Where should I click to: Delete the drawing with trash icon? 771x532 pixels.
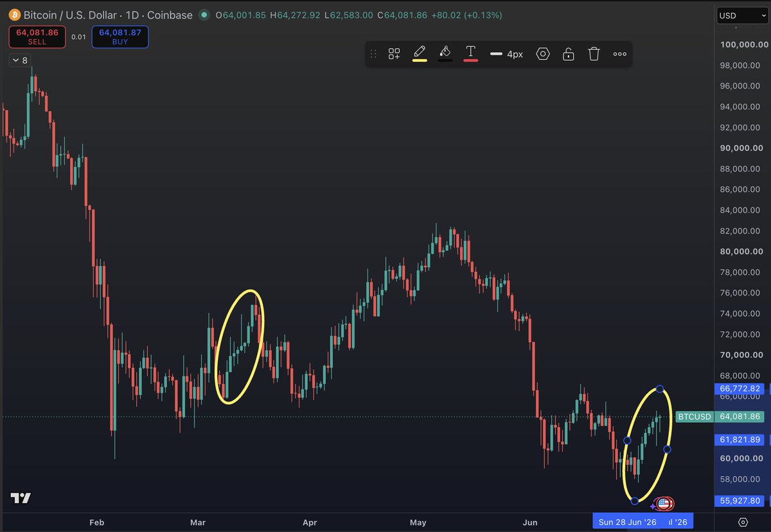(x=594, y=54)
